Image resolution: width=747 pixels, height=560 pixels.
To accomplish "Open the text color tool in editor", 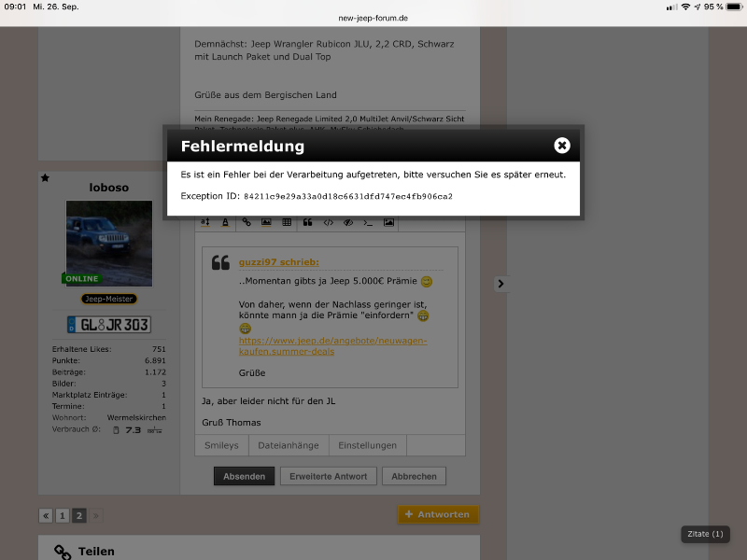I will [225, 223].
